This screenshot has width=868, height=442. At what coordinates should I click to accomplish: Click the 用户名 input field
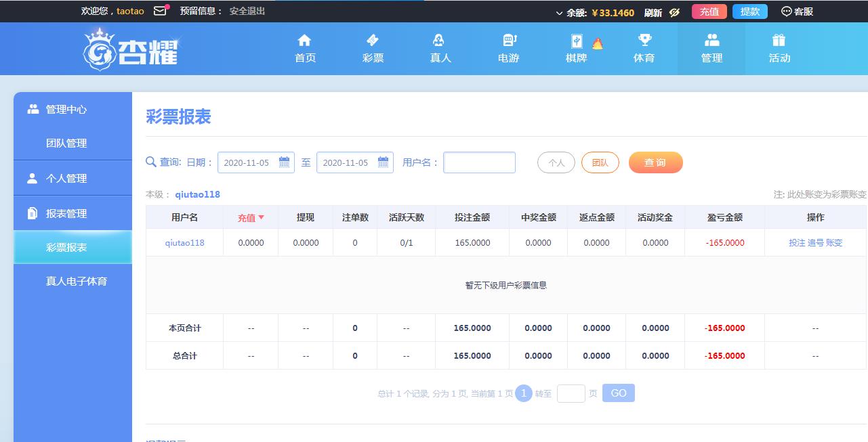coord(479,162)
